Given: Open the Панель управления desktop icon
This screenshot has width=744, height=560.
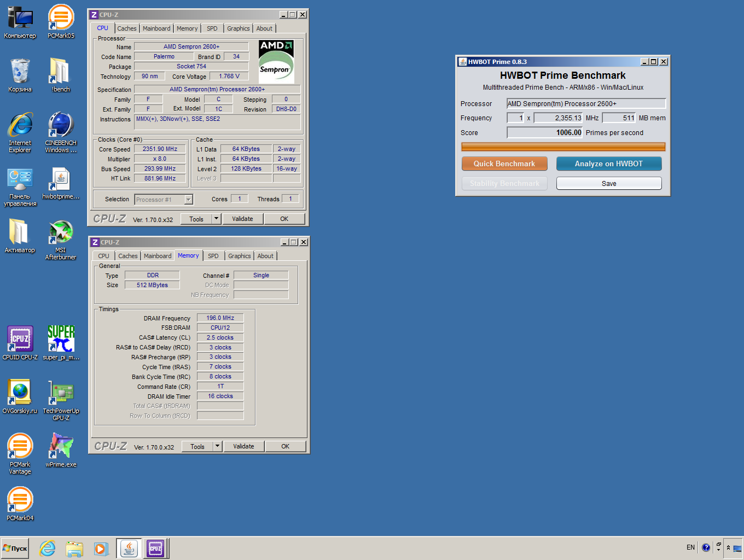Looking at the screenshot, I should [20, 188].
